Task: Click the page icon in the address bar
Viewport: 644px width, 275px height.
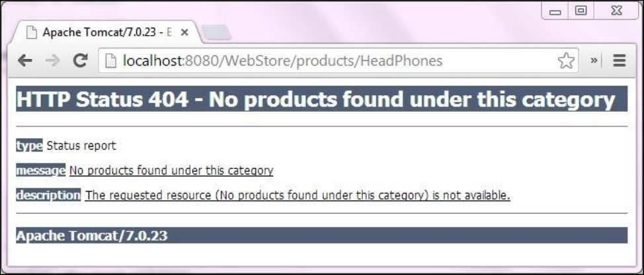Action: [109, 61]
